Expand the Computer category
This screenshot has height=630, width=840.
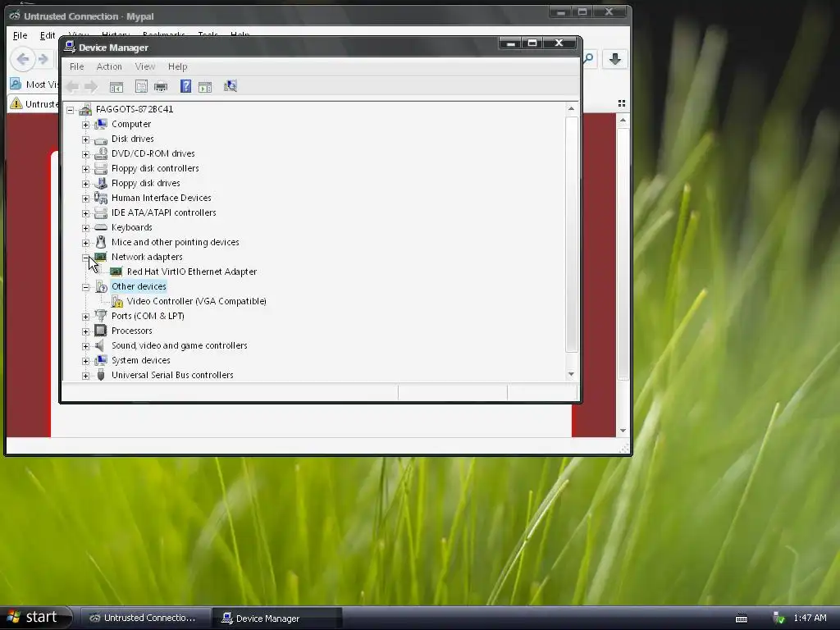pos(85,125)
